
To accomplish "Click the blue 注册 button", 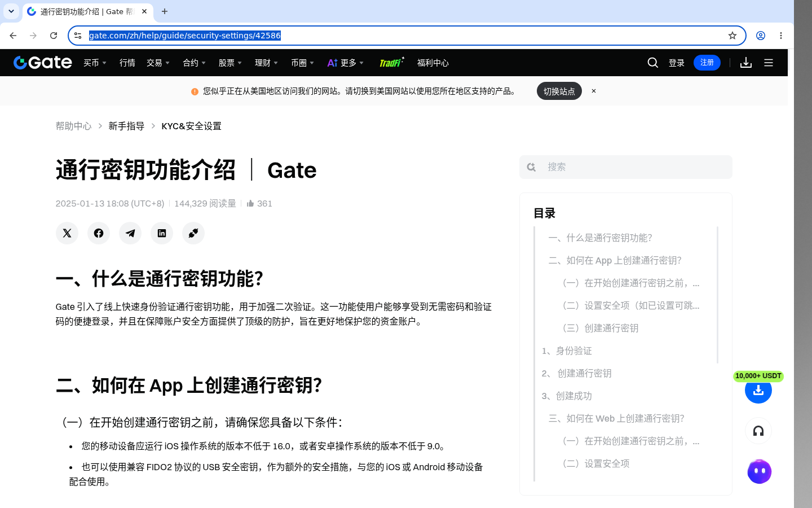I will (x=707, y=63).
